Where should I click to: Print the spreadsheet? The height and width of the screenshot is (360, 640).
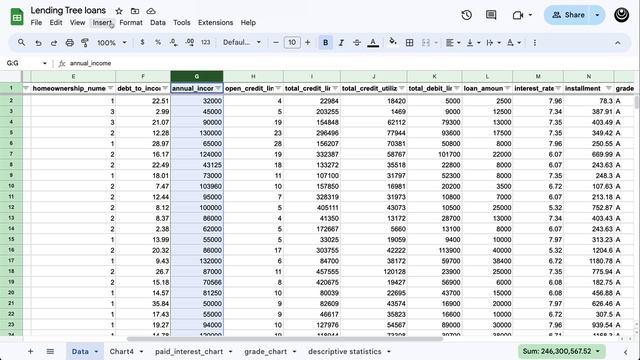coord(69,42)
